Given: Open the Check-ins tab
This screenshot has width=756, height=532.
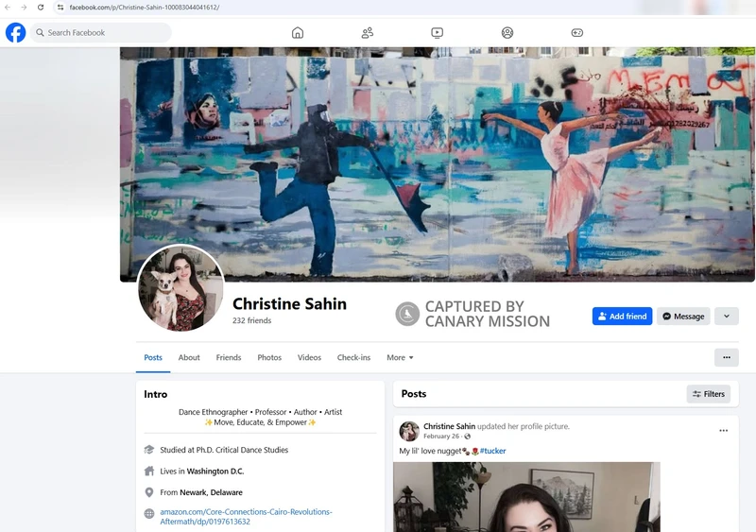Looking at the screenshot, I should coord(353,358).
